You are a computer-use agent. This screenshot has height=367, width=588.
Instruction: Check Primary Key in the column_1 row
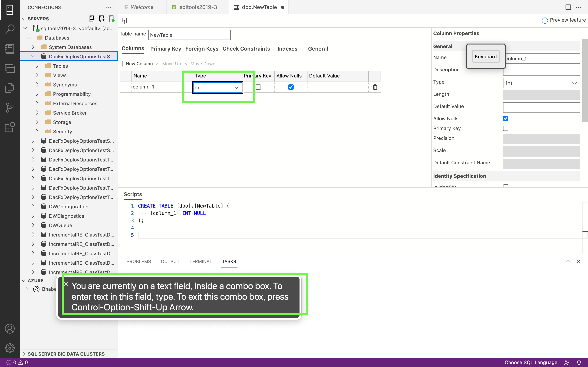point(258,87)
